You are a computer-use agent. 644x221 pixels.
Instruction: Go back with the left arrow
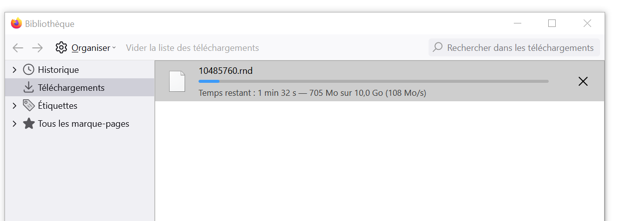(x=18, y=48)
